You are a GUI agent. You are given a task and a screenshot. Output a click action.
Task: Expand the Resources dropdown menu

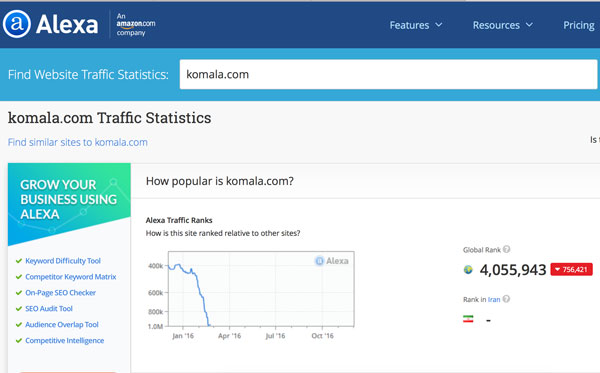click(x=502, y=25)
